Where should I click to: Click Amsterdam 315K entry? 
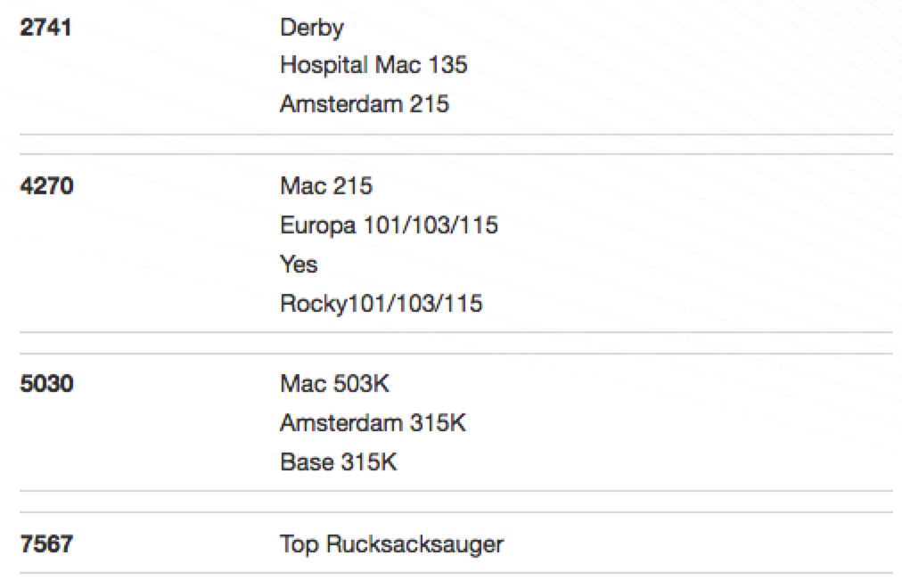tap(373, 423)
